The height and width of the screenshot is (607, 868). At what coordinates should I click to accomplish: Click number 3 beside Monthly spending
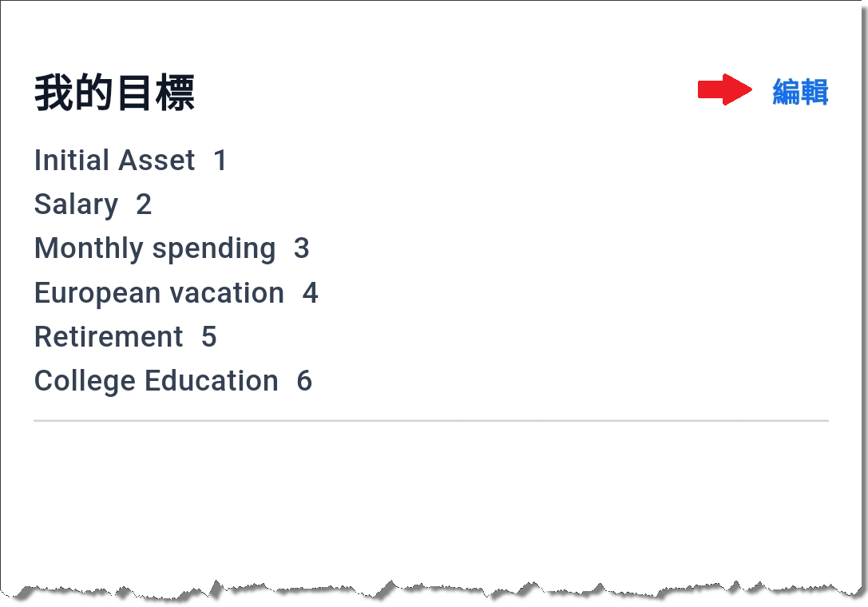point(302,248)
